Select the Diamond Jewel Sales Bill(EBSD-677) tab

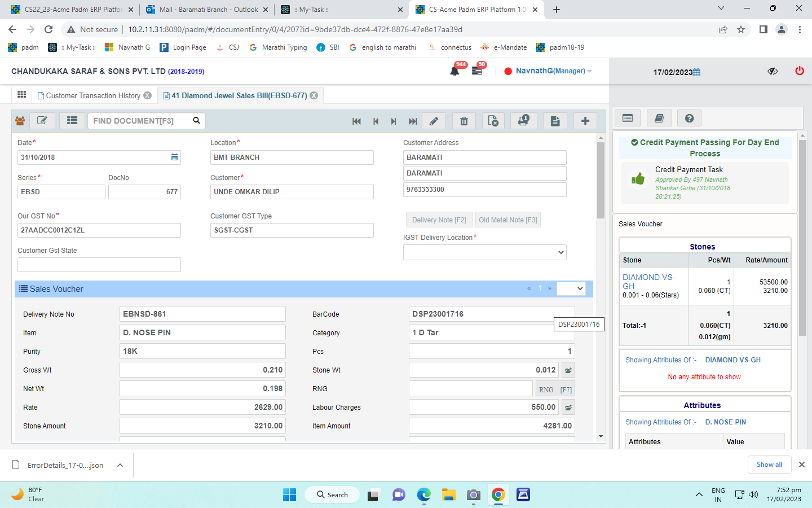(x=239, y=95)
